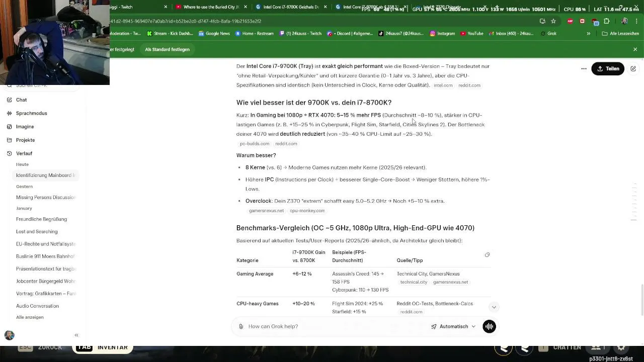Open the browser extensions puzzle menu
The width and height of the screenshot is (644, 362).
click(606, 21)
